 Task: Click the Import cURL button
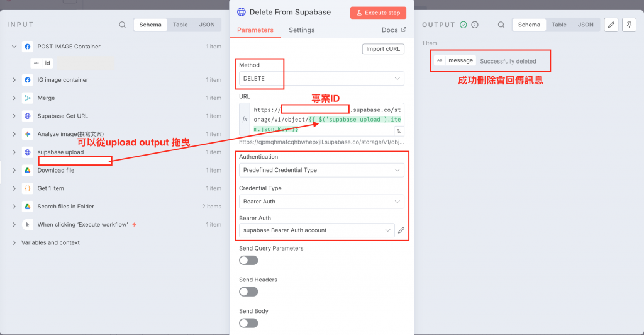click(x=383, y=49)
